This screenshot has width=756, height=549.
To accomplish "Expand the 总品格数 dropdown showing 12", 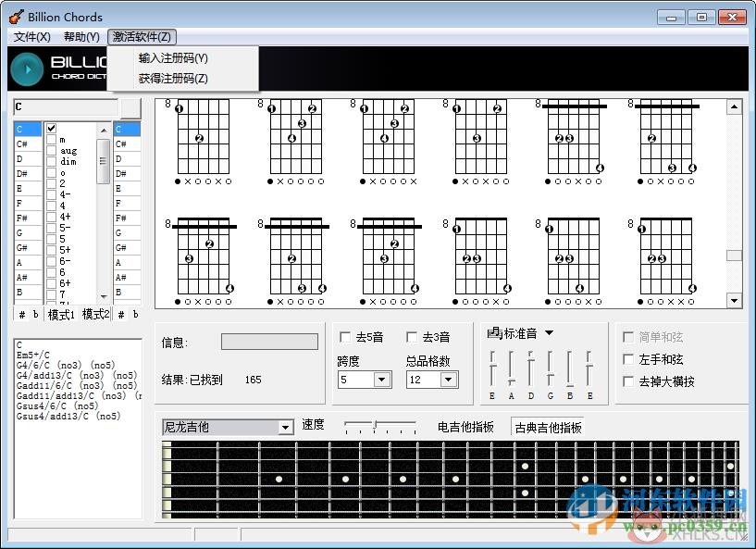I will [x=449, y=380].
